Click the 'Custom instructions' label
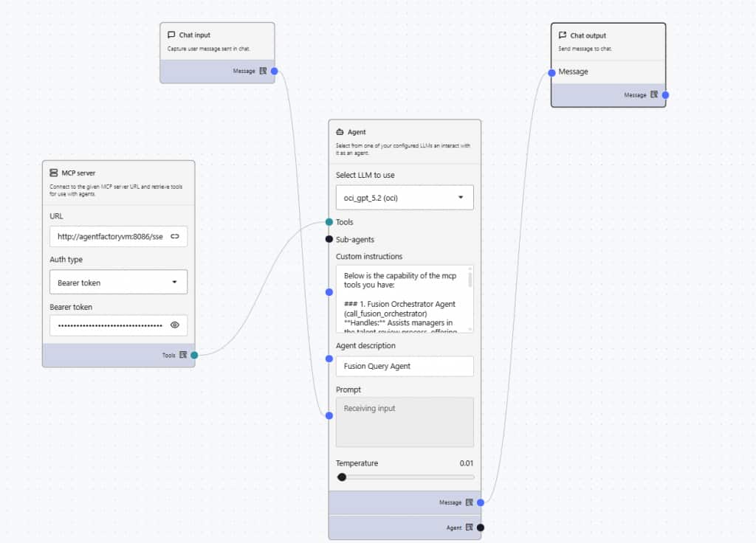This screenshot has height=543, width=756. pos(369,256)
